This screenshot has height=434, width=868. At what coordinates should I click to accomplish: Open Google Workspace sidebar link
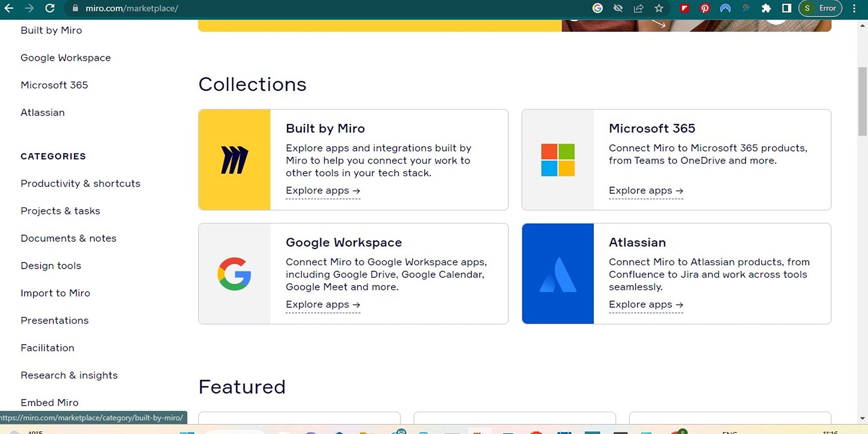[66, 58]
